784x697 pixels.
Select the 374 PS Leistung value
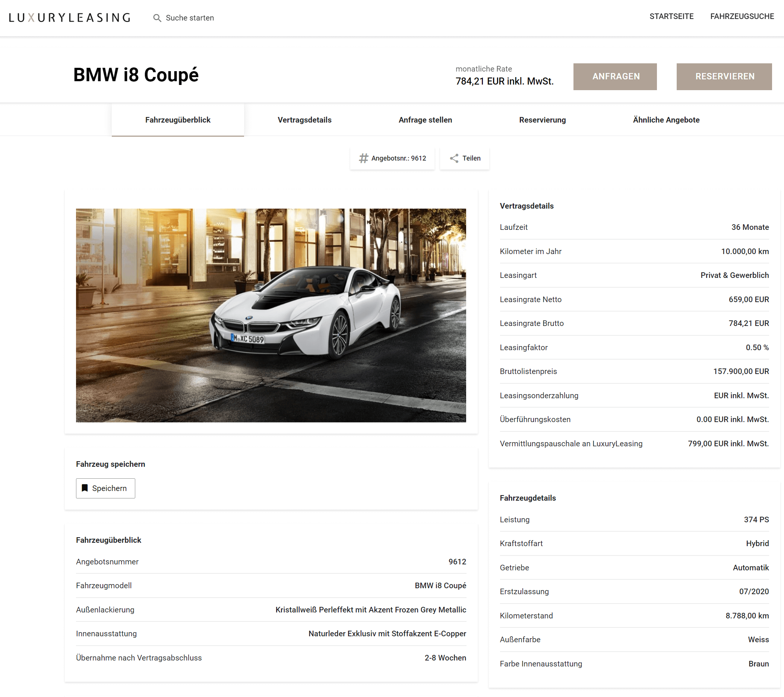756,520
